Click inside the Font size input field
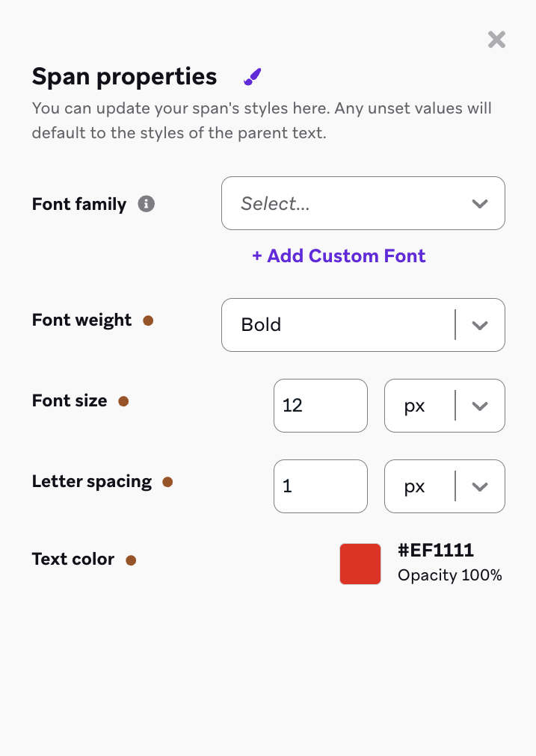The image size is (536, 756). [x=320, y=406]
